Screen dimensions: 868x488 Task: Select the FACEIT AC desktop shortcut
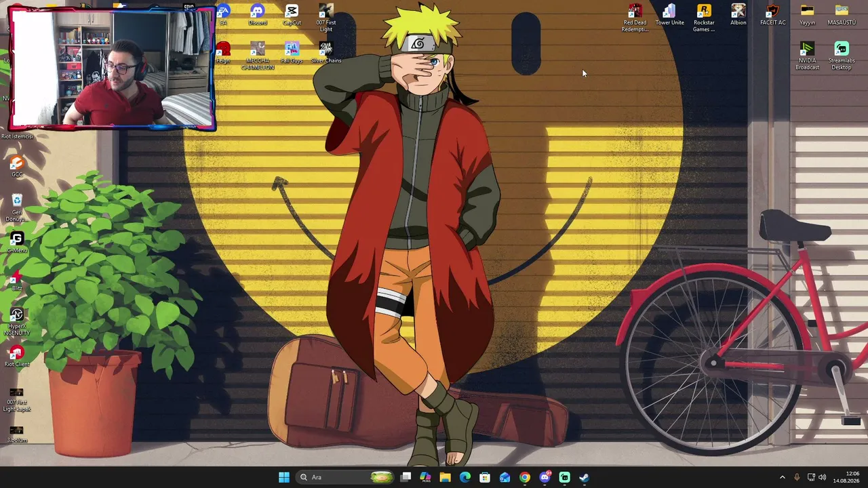tap(773, 15)
